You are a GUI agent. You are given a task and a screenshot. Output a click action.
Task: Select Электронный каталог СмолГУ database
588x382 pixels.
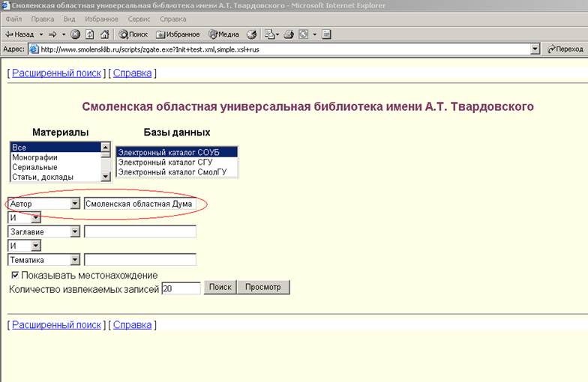(177, 172)
